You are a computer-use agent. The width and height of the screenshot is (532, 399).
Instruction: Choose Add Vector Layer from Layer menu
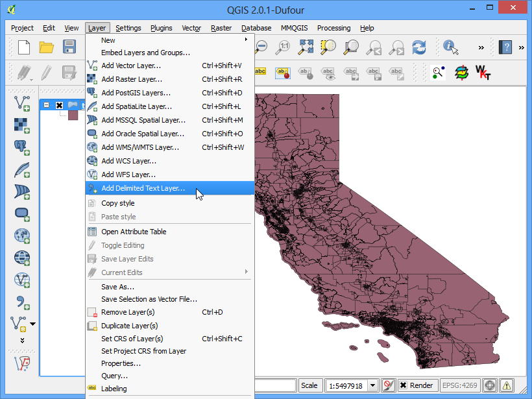coord(170,66)
